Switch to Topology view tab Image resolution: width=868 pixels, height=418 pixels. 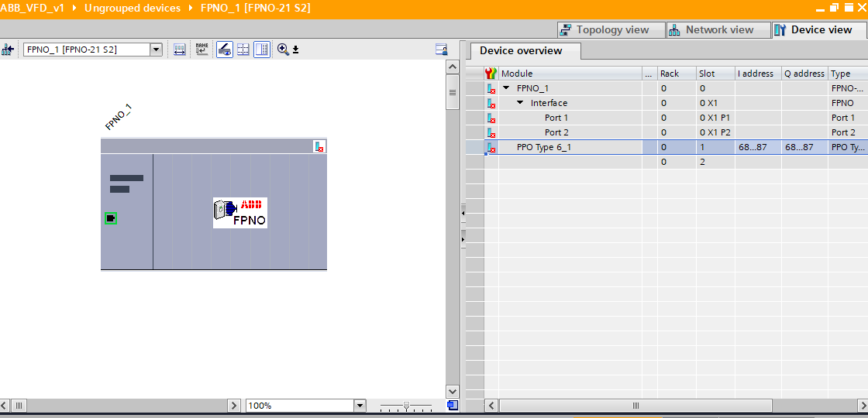point(611,30)
